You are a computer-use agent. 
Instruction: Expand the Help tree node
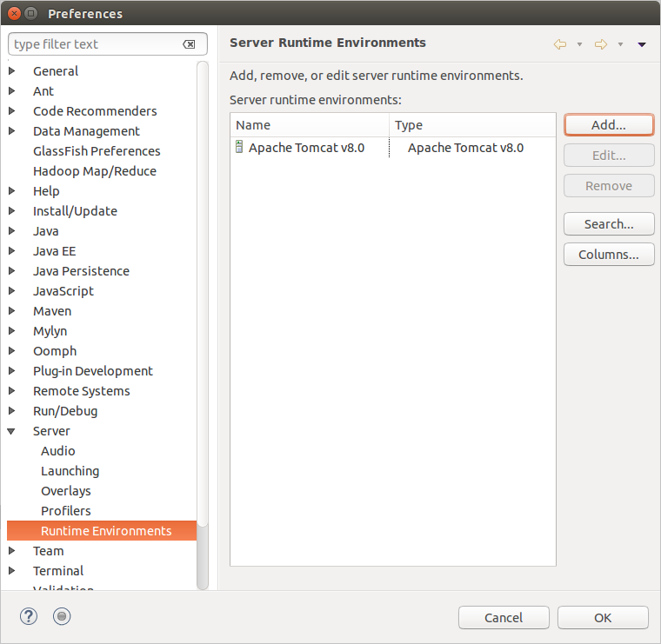click(x=12, y=191)
